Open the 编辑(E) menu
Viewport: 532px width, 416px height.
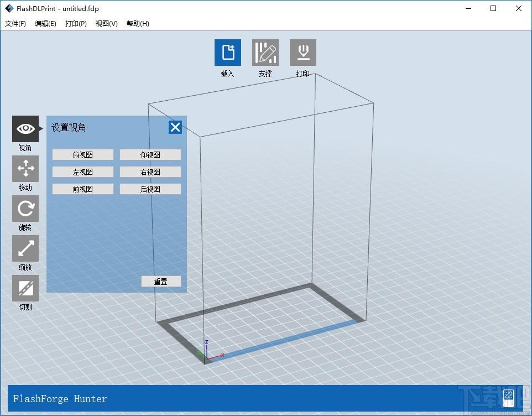pos(45,23)
